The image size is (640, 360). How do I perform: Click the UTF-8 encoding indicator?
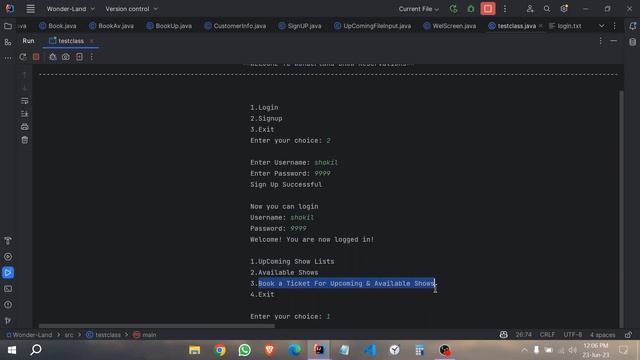pyautogui.click(x=573, y=335)
